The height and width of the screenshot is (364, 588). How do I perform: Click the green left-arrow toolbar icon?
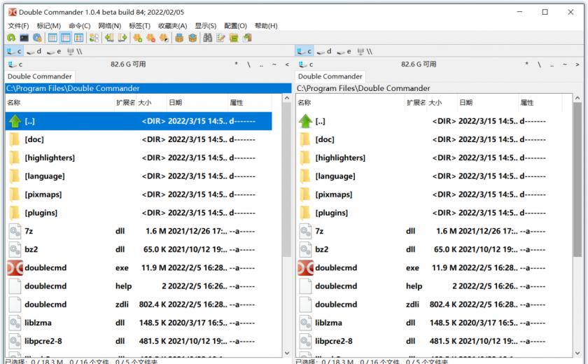(x=109, y=38)
